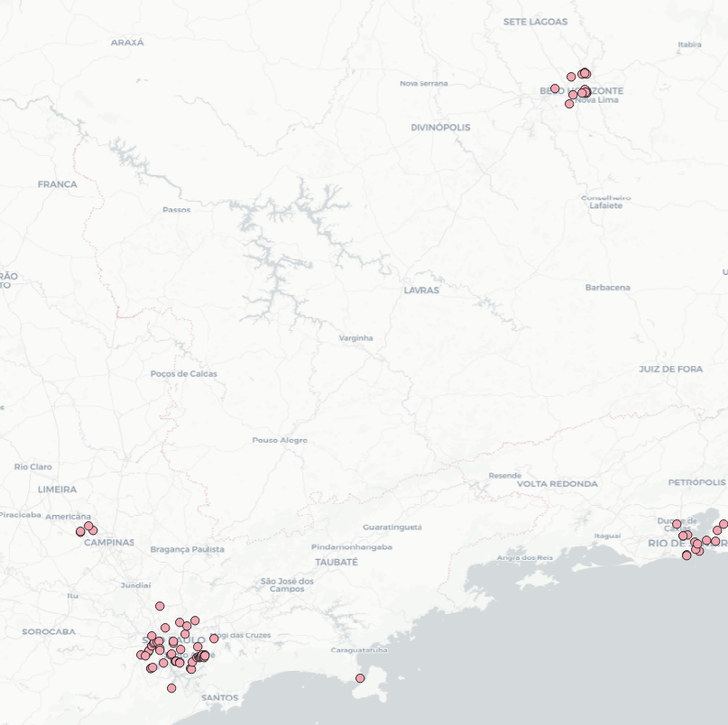Screen dimensions: 728x725
Task: Click the Varginha town label
Action: click(355, 338)
